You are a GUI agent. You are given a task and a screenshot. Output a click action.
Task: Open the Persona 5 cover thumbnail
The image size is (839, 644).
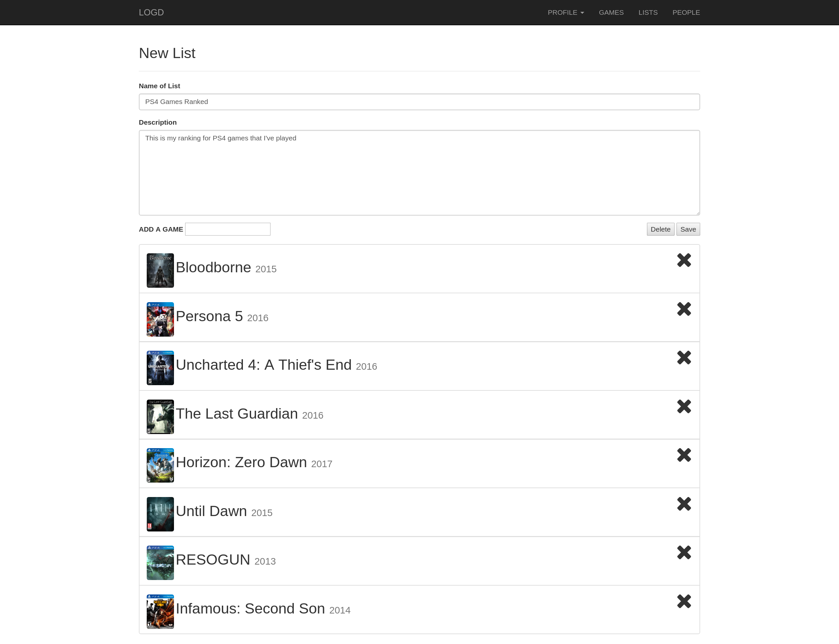tap(160, 319)
